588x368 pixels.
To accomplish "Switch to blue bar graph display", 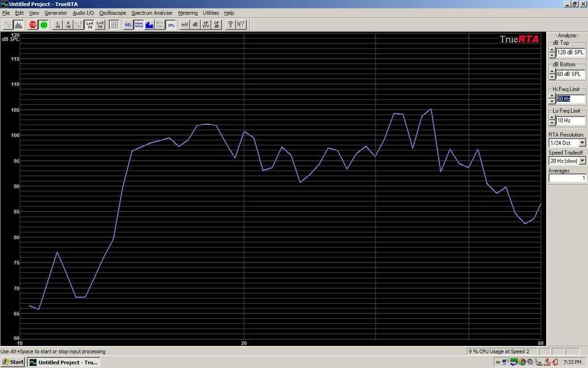I will [149, 25].
